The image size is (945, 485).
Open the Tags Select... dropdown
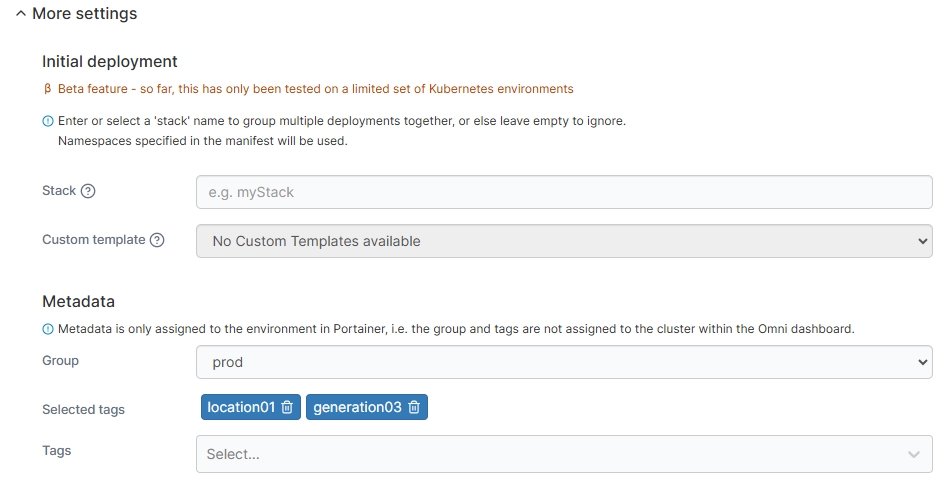[564, 454]
